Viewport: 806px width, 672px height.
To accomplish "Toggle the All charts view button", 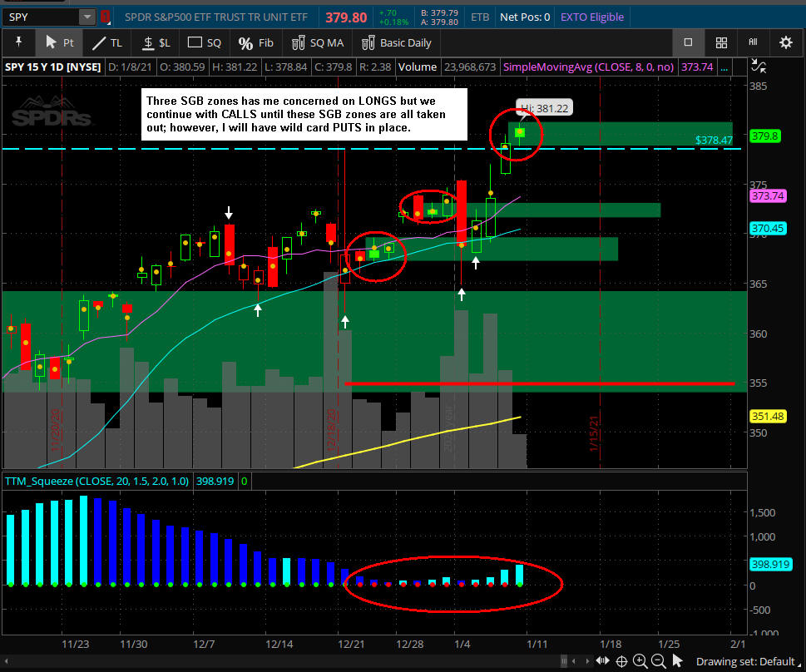I will pyautogui.click(x=753, y=42).
